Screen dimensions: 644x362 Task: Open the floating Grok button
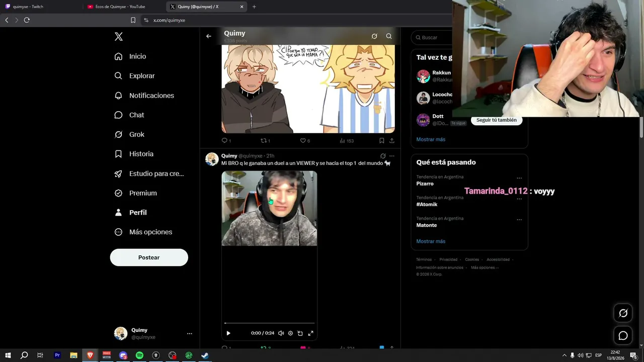(x=623, y=313)
